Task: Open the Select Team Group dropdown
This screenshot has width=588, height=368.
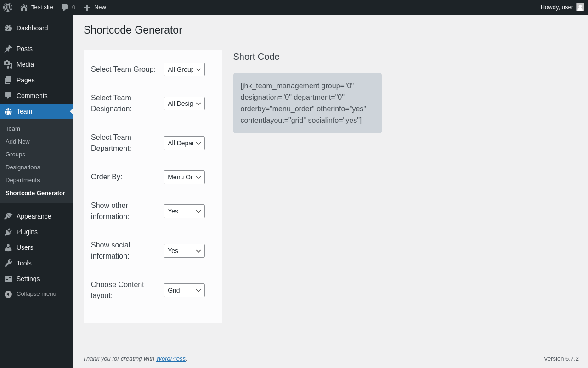Action: tap(184, 69)
